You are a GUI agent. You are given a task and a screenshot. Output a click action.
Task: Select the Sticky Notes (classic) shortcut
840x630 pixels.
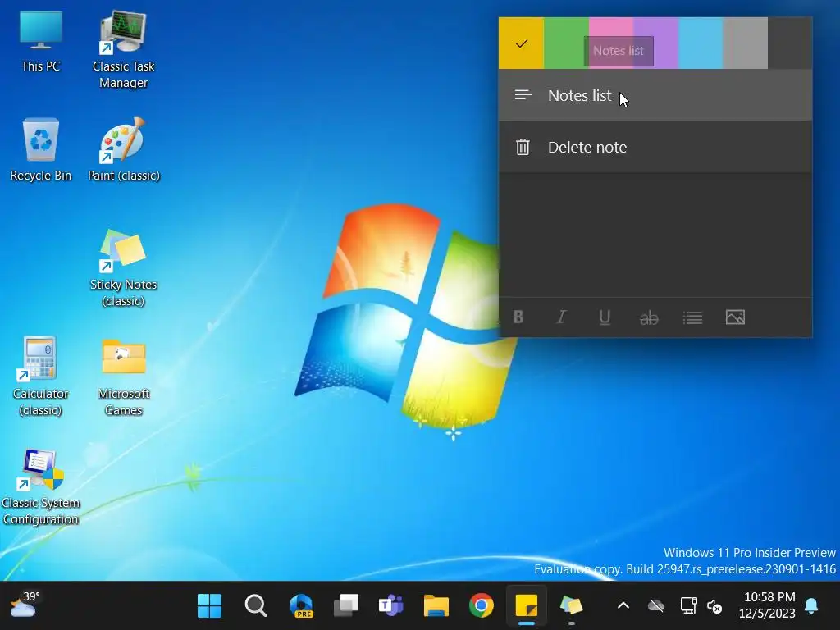[123, 268]
